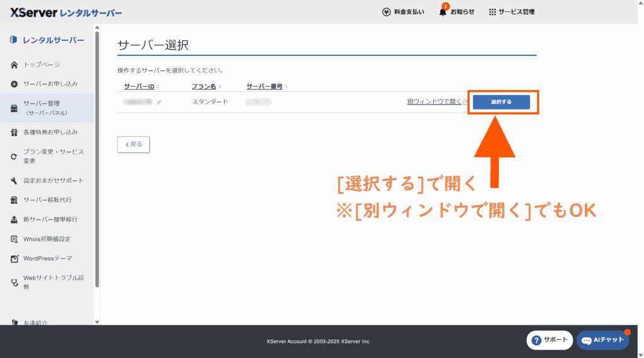
Task: Sort table by サーバー番号 column
Action: click(x=267, y=86)
